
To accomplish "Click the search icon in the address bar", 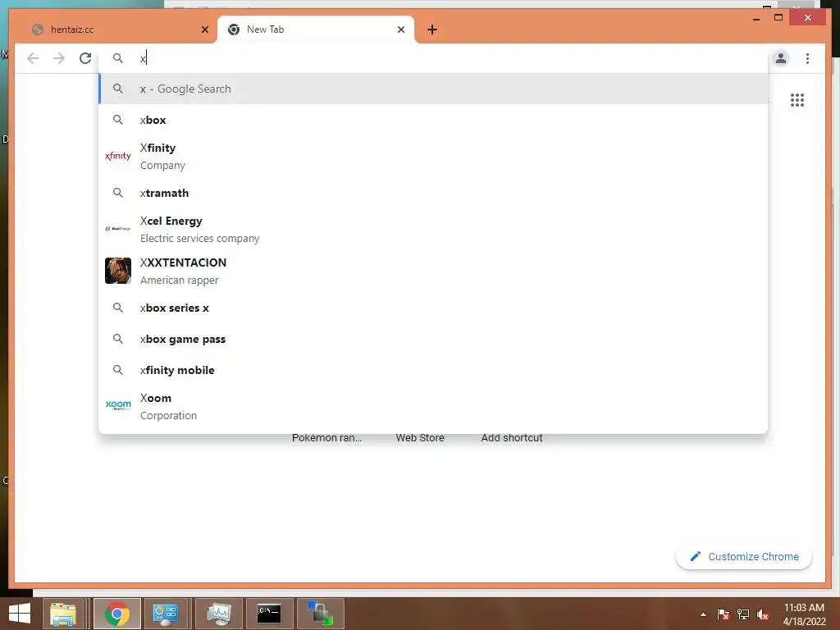I will click(118, 58).
